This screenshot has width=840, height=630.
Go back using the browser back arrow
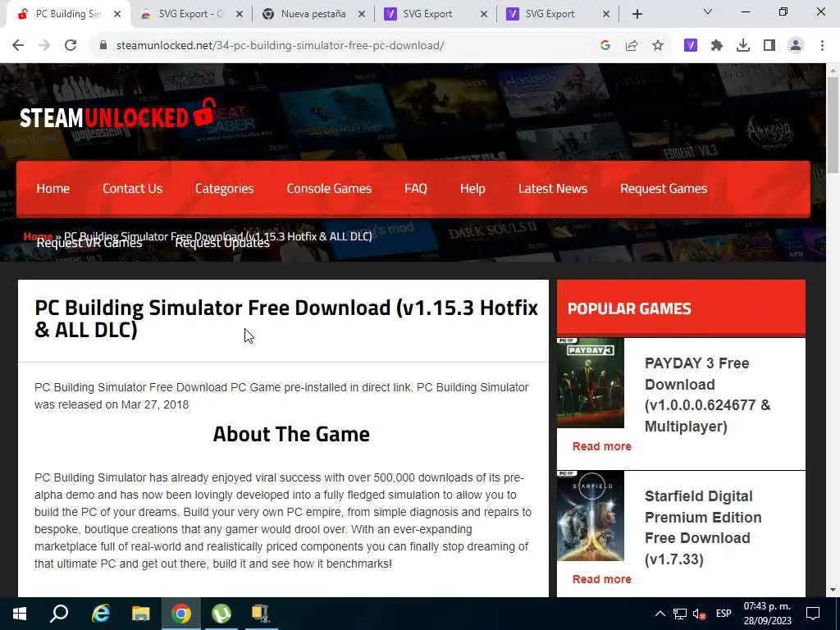[18, 46]
